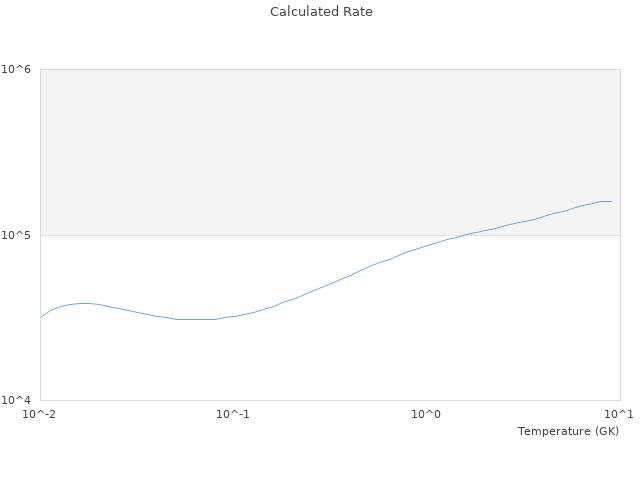The image size is (640, 480).
Task: Click the gray shaded band above 10^5
Action: (x=330, y=150)
